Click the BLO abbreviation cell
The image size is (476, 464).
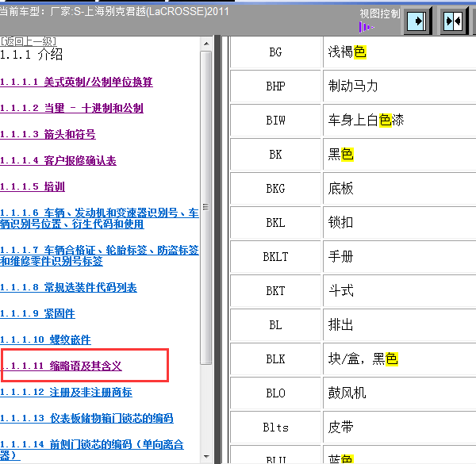click(275, 393)
